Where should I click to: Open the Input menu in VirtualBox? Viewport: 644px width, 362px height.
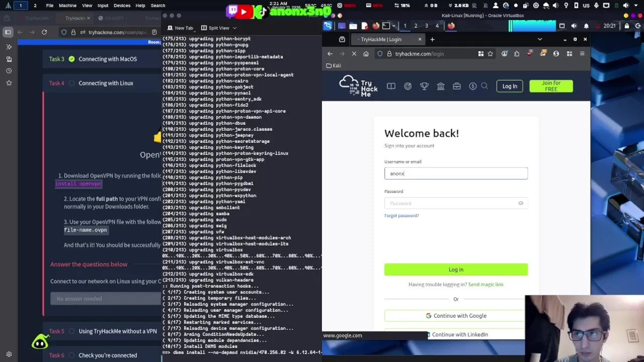(x=103, y=6)
